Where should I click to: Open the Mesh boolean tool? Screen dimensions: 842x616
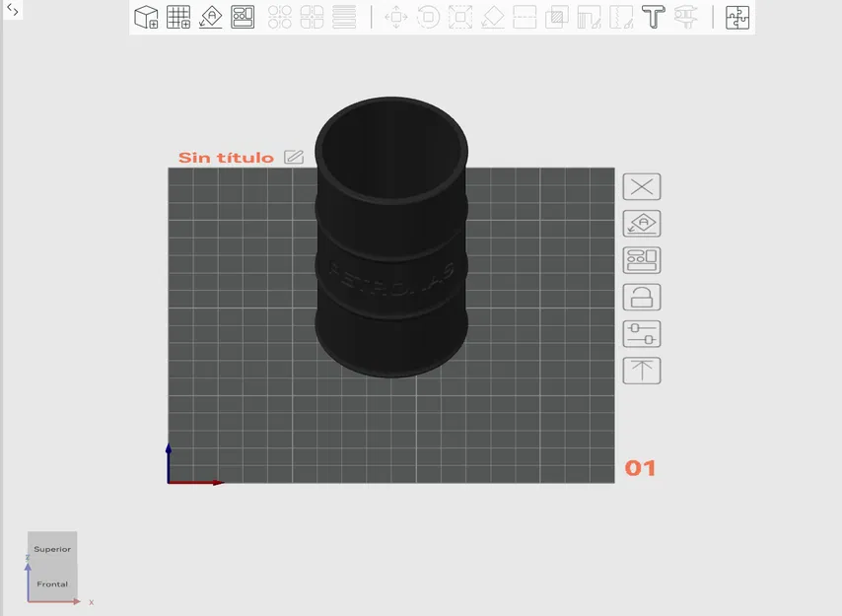coord(557,17)
